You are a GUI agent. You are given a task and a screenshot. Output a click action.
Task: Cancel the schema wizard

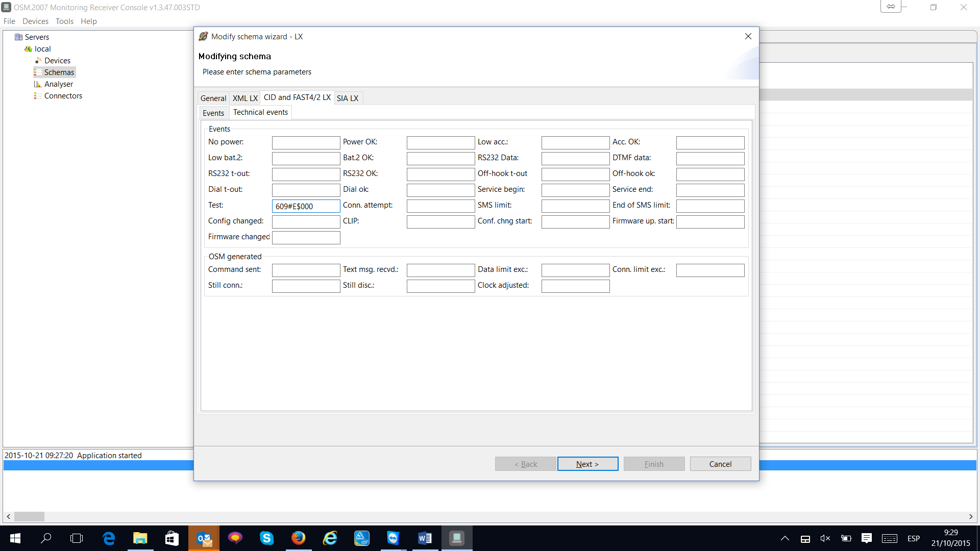[x=720, y=464]
